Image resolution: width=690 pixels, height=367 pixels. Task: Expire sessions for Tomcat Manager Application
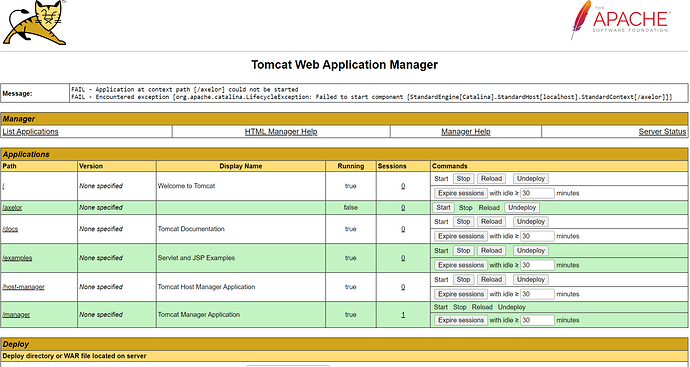point(461,320)
